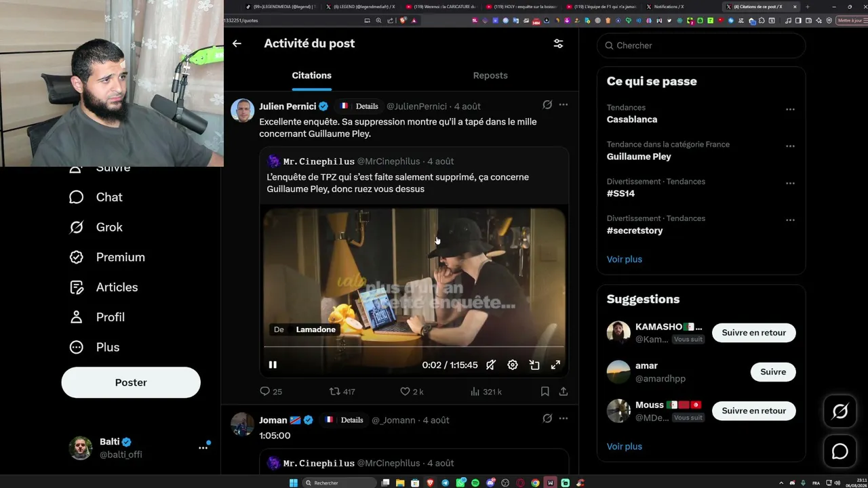
Task: Open options for the #secretstory trend
Action: tap(790, 220)
